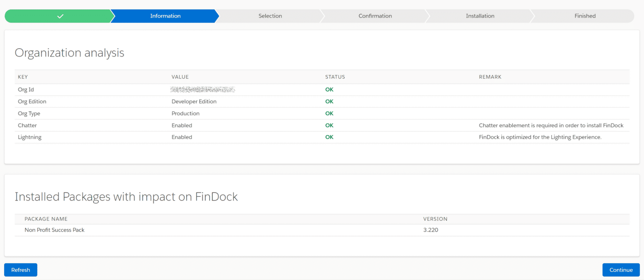Screen dimensions: 644x280
Task: Click the STATUS column header
Action: coord(335,77)
